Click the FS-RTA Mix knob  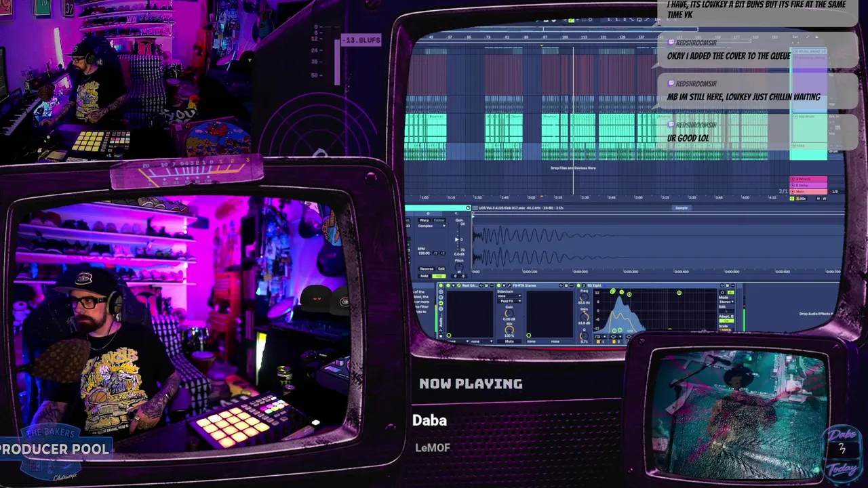(509, 330)
